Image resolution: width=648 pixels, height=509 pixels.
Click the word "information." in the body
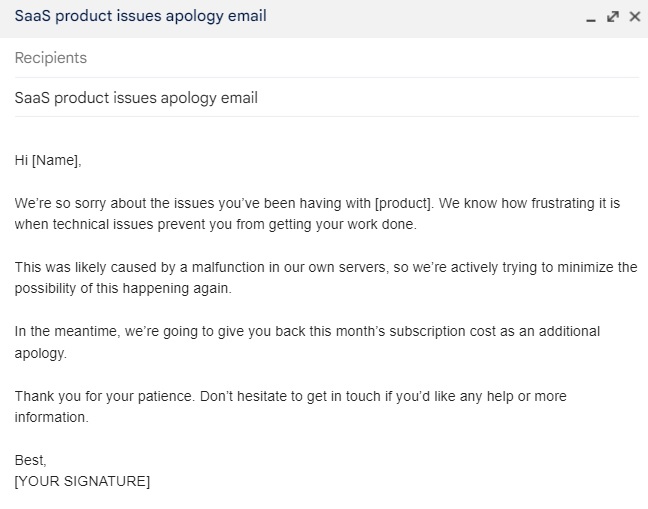[x=51, y=418]
